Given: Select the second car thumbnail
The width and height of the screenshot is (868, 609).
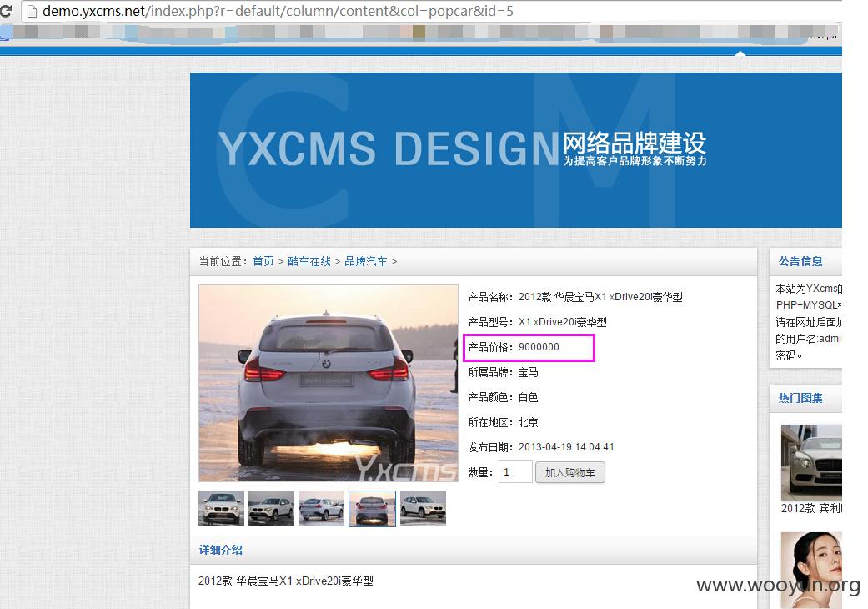Looking at the screenshot, I should pyautogui.click(x=271, y=508).
